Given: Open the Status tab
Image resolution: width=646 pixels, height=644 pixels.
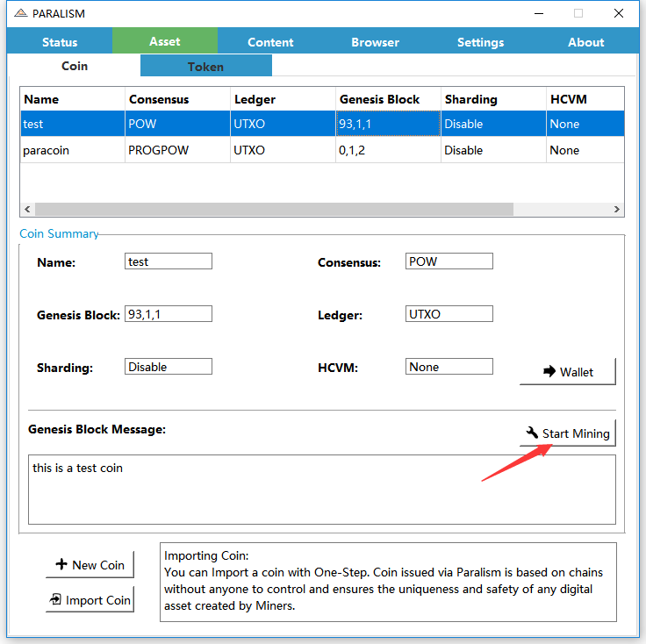Looking at the screenshot, I should (x=60, y=41).
